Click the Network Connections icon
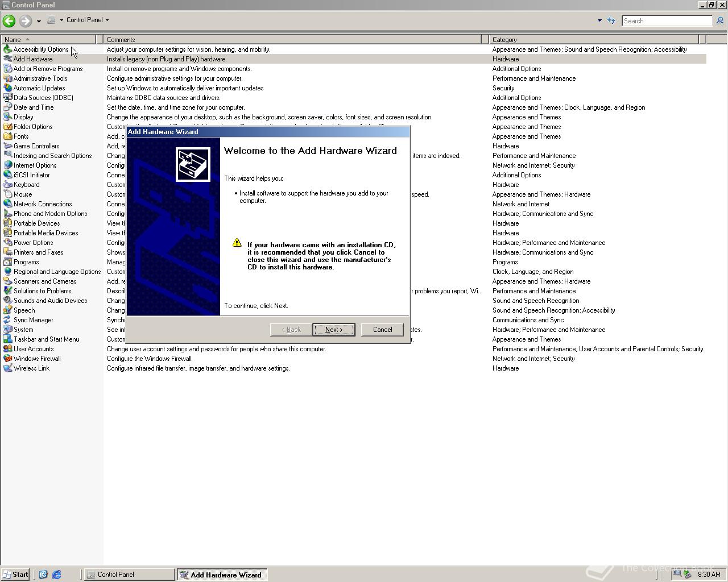Image resolution: width=728 pixels, height=582 pixels. pos(7,204)
